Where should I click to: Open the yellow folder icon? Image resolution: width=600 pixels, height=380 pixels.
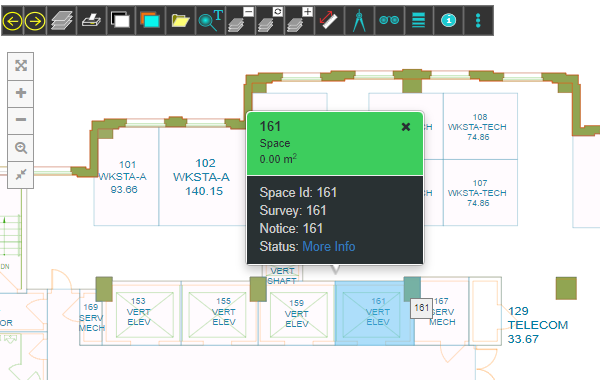181,21
